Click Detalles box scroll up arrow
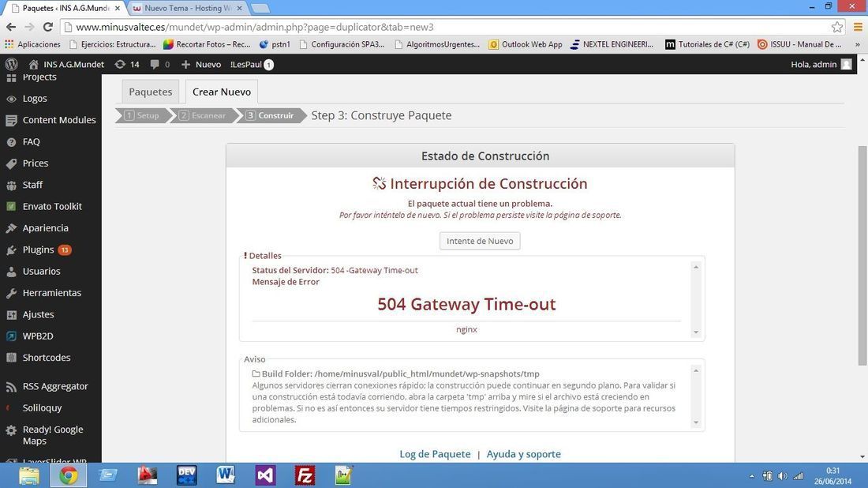The image size is (868, 488). [x=696, y=267]
